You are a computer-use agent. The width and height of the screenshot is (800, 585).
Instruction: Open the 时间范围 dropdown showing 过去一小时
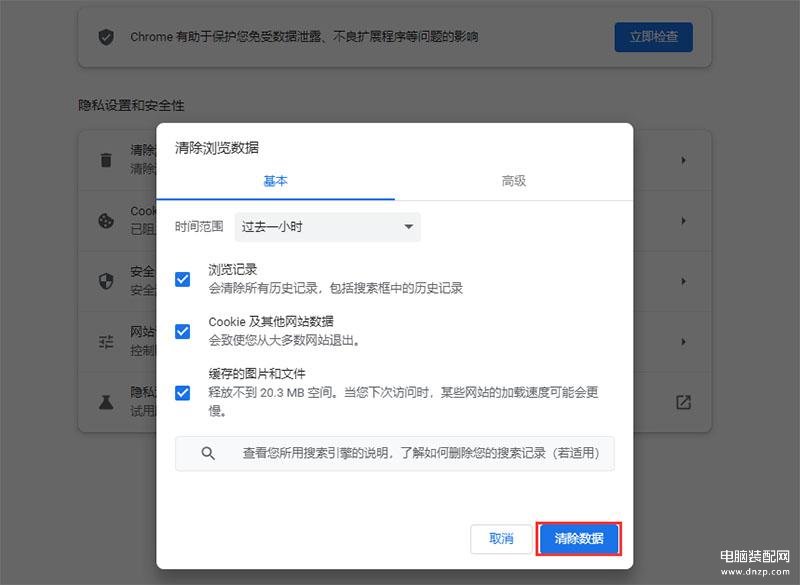pos(328,226)
